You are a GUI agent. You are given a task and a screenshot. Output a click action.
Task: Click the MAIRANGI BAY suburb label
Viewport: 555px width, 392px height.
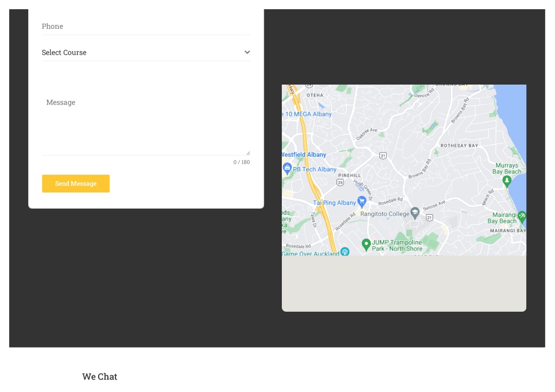point(508,230)
